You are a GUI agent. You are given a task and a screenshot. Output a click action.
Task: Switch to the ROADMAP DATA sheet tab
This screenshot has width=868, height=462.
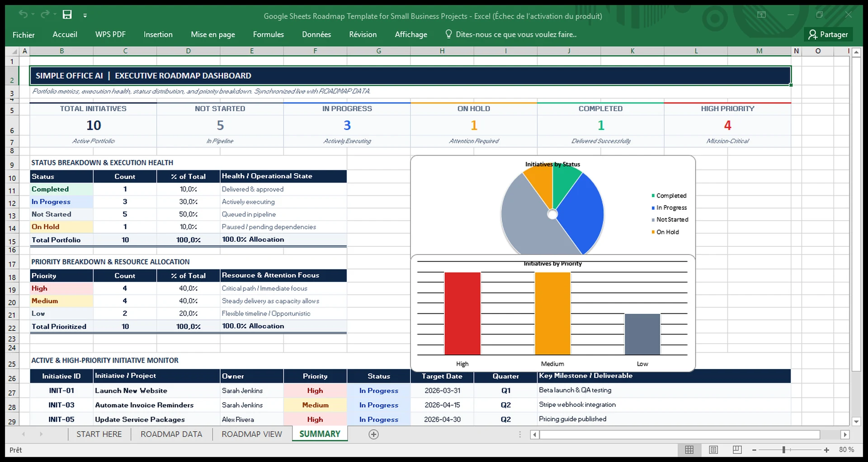click(171, 434)
